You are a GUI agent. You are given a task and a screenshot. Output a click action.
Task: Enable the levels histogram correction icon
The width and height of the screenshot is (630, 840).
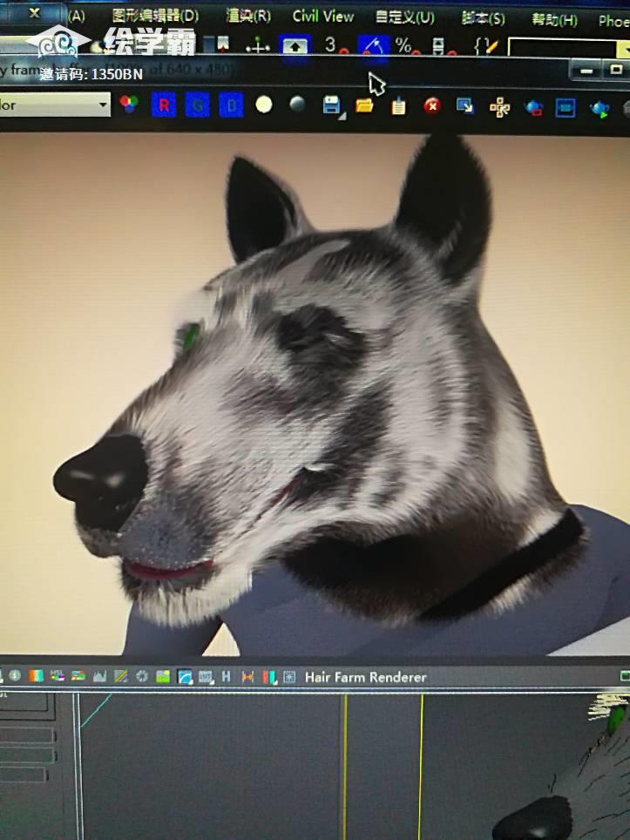click(99, 676)
